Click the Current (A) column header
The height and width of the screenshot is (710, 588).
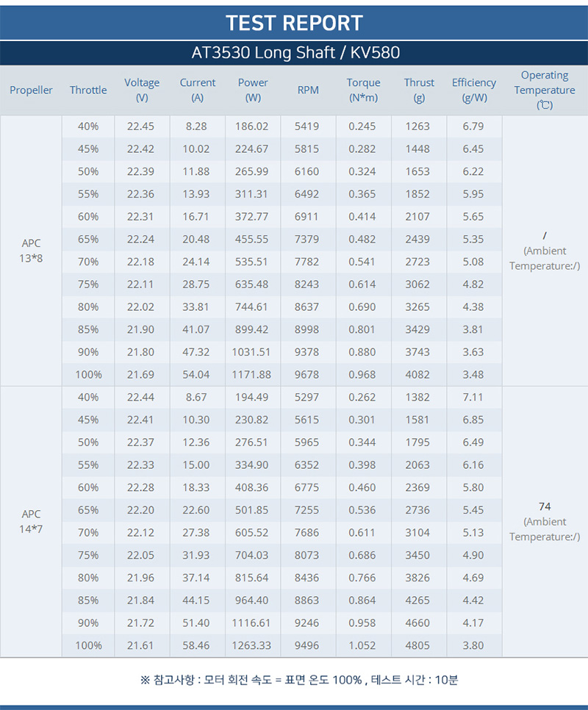click(x=198, y=90)
